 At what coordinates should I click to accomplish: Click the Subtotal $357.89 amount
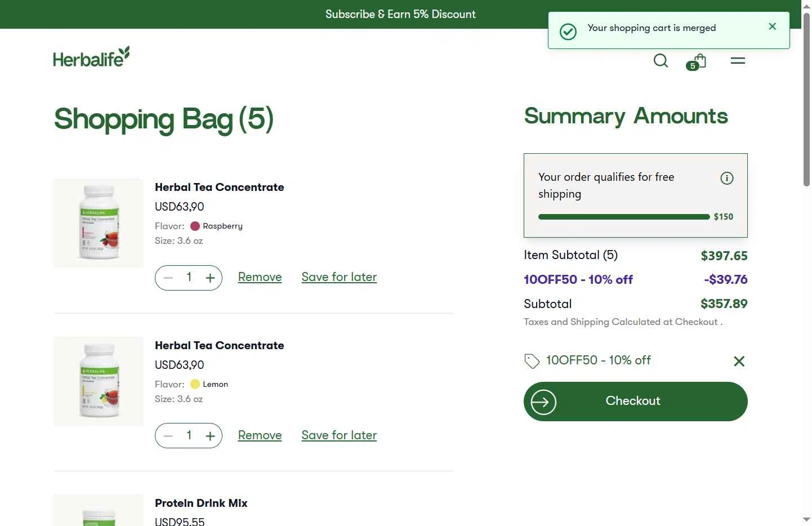point(724,304)
